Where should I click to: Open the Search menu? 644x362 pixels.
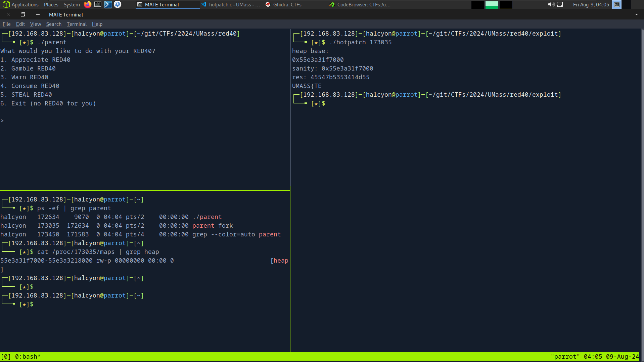54,24
